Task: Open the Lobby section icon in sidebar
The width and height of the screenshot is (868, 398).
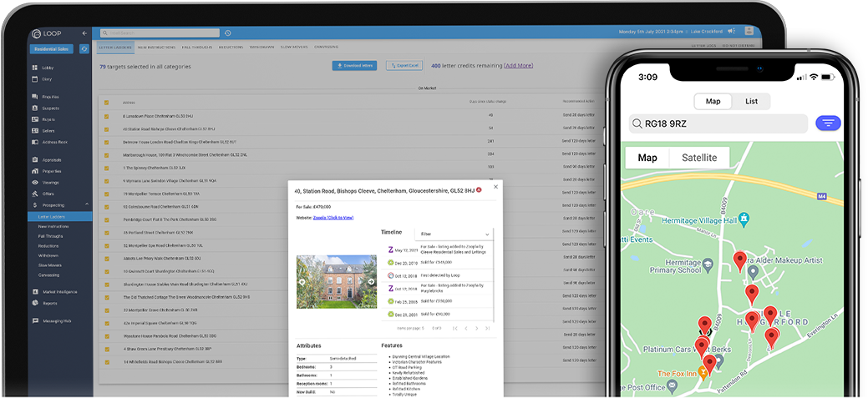Action: (35, 68)
